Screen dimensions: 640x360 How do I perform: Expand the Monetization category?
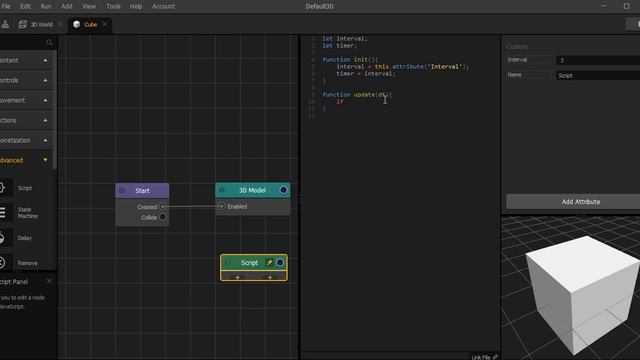(x=26, y=140)
